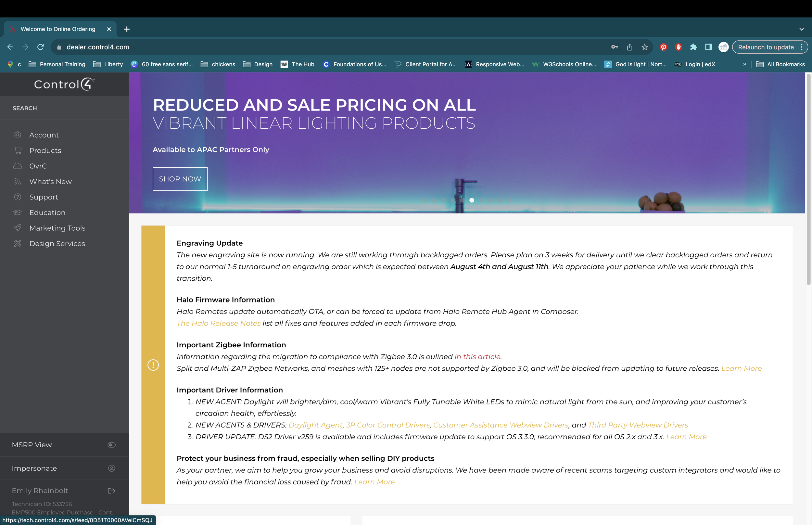Click the Products shopping cart icon
Screen dimensions: 812x525
[18, 150]
